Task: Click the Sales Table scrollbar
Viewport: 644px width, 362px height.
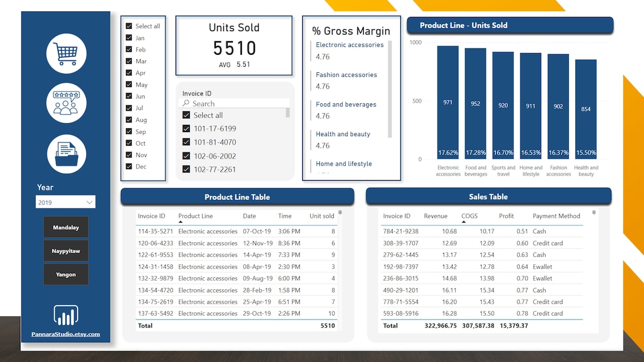Action: point(594,212)
